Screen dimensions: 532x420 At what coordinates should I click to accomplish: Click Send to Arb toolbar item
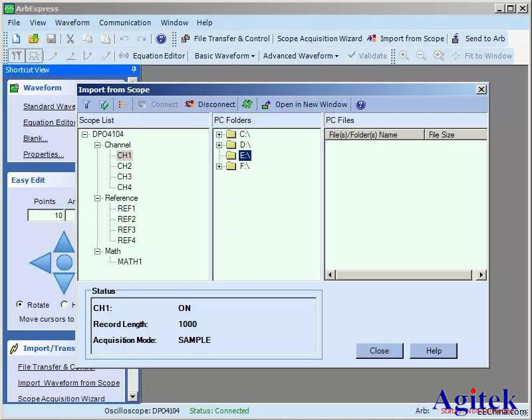(479, 39)
